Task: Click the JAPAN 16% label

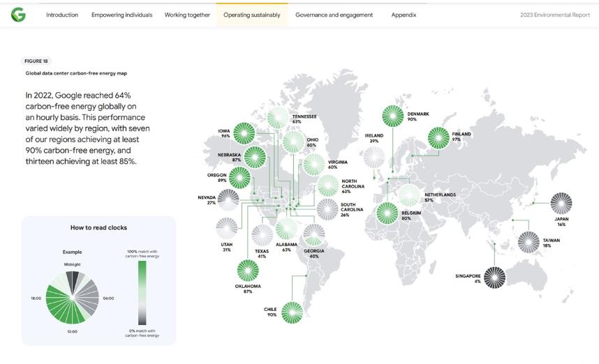Action: click(561, 222)
